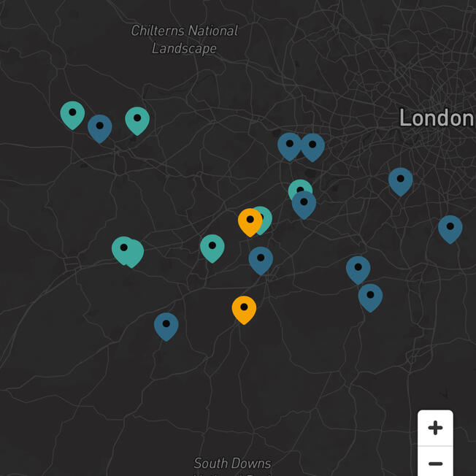The width and height of the screenshot is (476, 476).
Task: Open isolated teal marker west of orange markers
Action: 212,247
